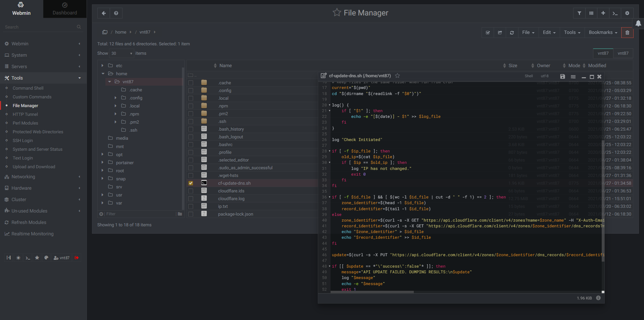Viewport: 644px width, 320px height.
Task: Open Upload and Download link
Action: 34,167
